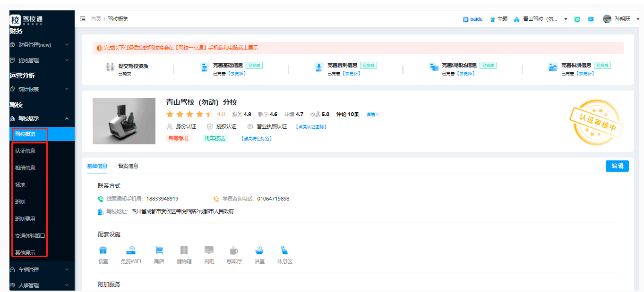Image resolution: width=644 pixels, height=292 pixels.
Task: Switch to the 基础信息 tab
Action: coord(97,166)
